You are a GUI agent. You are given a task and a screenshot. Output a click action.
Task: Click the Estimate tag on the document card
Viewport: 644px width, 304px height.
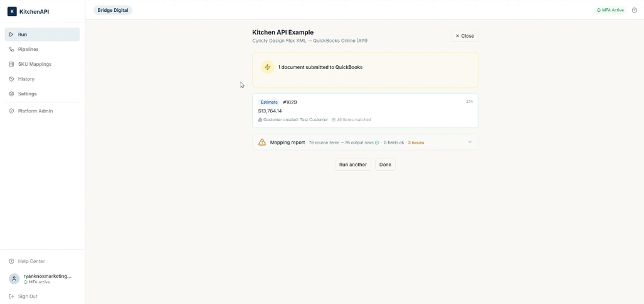(x=270, y=102)
